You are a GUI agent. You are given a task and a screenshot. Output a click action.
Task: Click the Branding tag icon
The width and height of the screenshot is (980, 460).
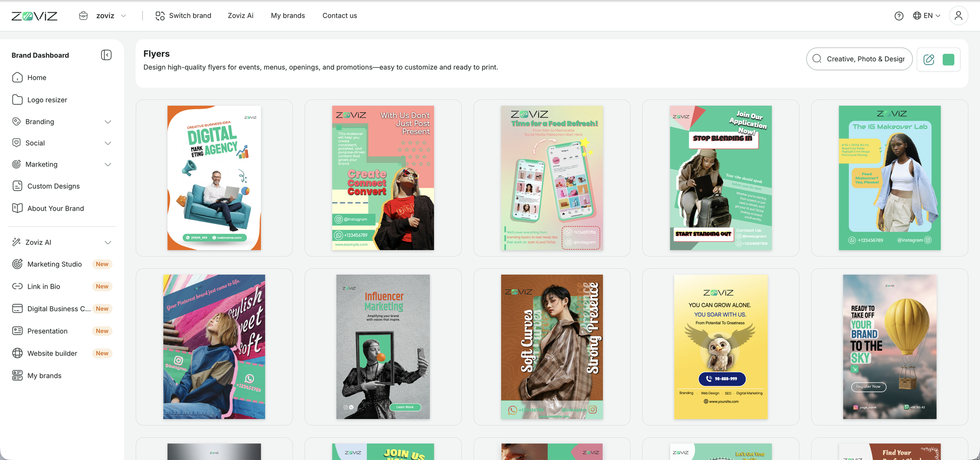[x=17, y=121]
